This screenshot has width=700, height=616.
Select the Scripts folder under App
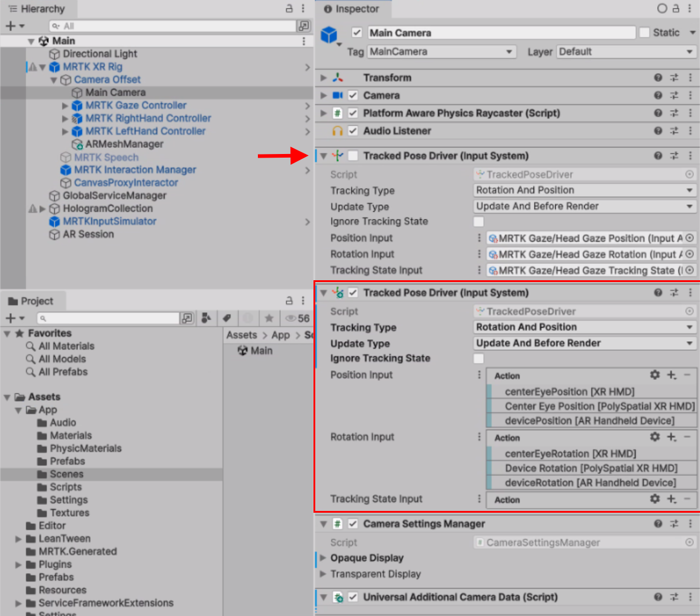tap(65, 487)
